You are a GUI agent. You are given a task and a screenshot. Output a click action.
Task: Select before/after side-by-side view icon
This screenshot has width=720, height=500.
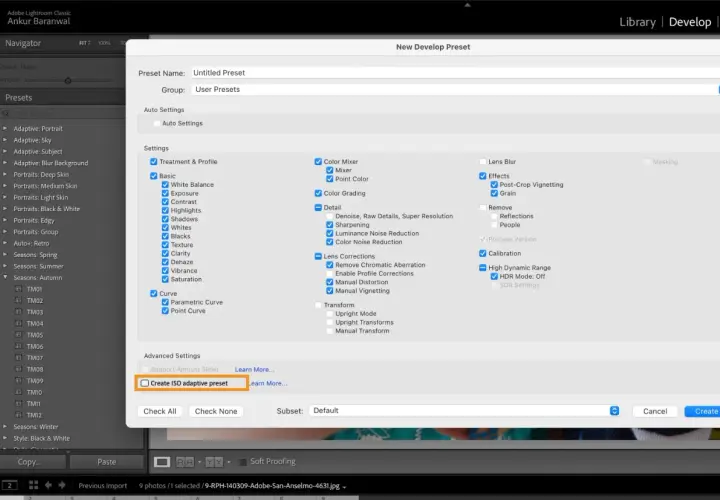pyautogui.click(x=186, y=461)
